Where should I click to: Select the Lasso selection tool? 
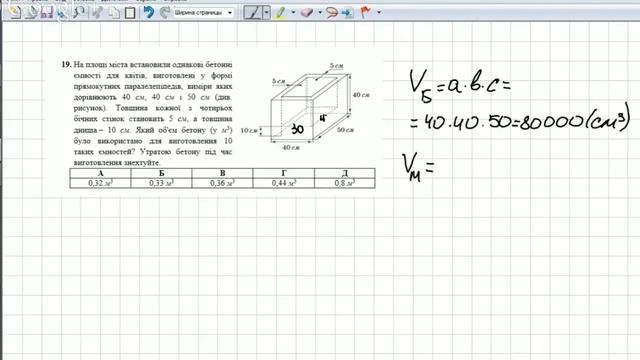[332, 13]
